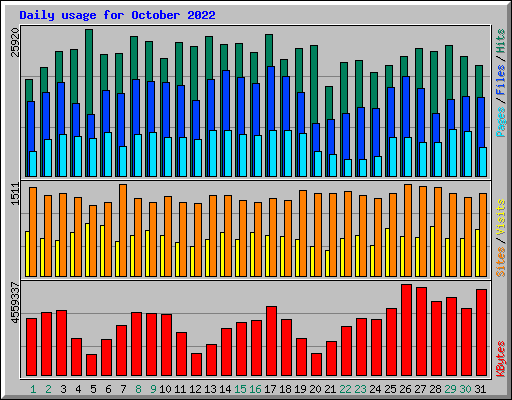Click day 16 on the x-axis
Screen dimensions: 512x400
tap(255, 389)
